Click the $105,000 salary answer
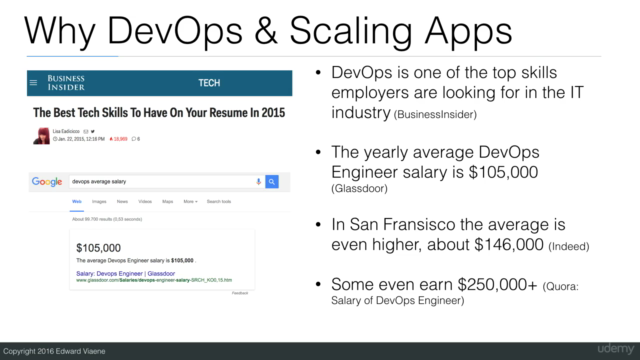640x360 pixels. (x=98, y=248)
